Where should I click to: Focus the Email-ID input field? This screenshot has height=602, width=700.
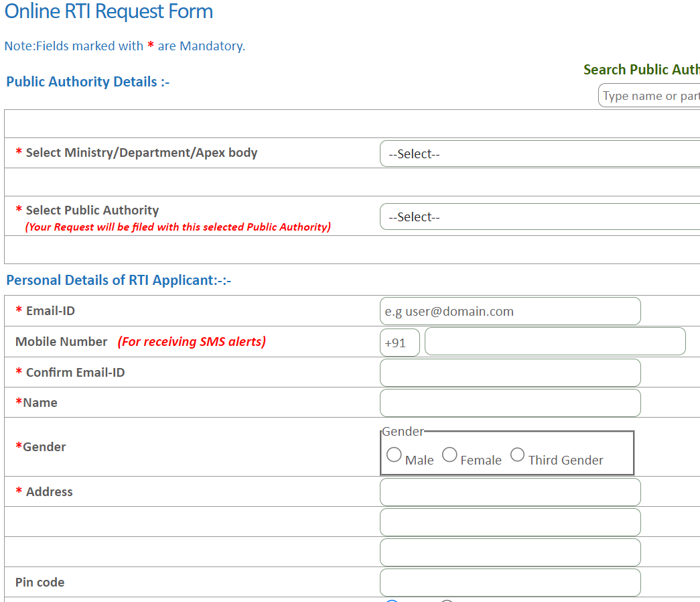coord(510,311)
